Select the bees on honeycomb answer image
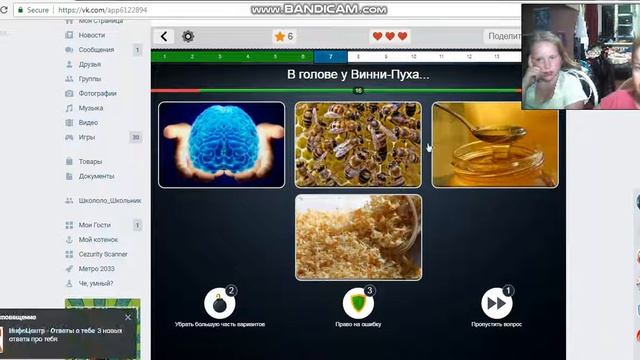The height and width of the screenshot is (360, 640). (x=358, y=145)
